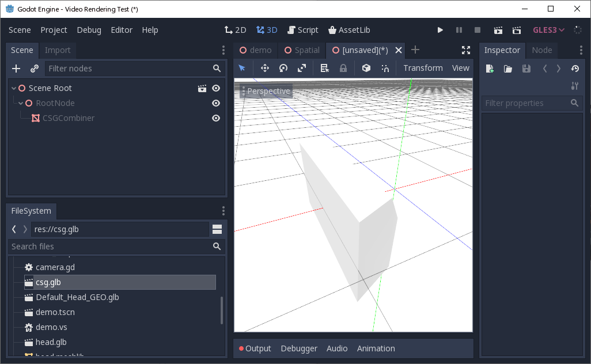The image size is (591, 364).
Task: Select the Move tool in the 3D toolbar
Action: [x=264, y=68]
